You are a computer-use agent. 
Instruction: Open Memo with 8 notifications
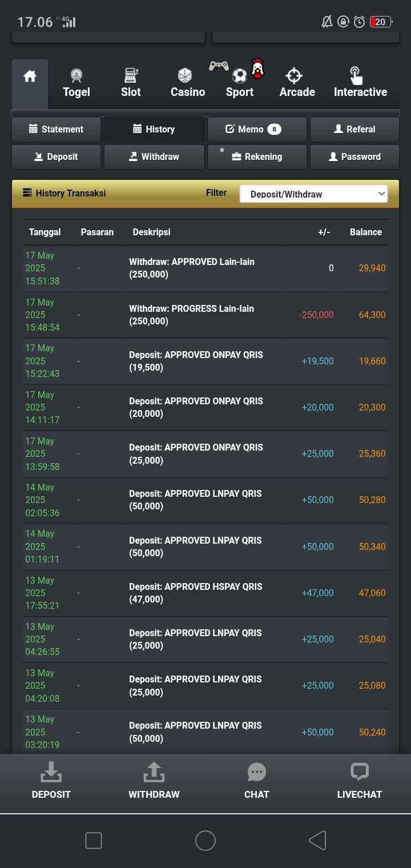click(x=256, y=129)
